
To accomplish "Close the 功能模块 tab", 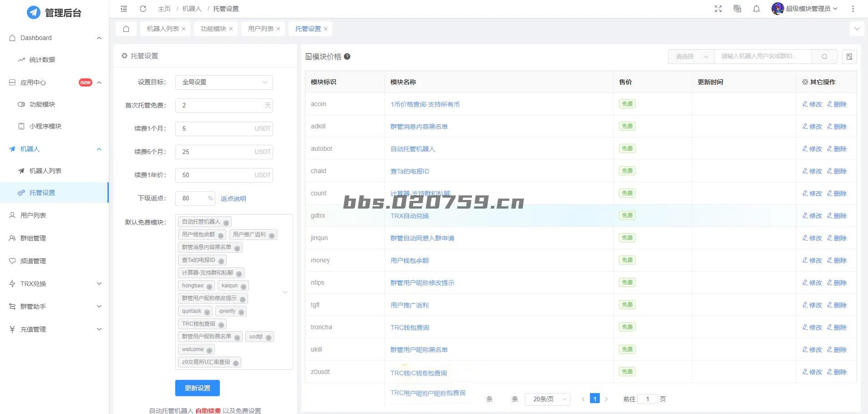I will [x=231, y=29].
